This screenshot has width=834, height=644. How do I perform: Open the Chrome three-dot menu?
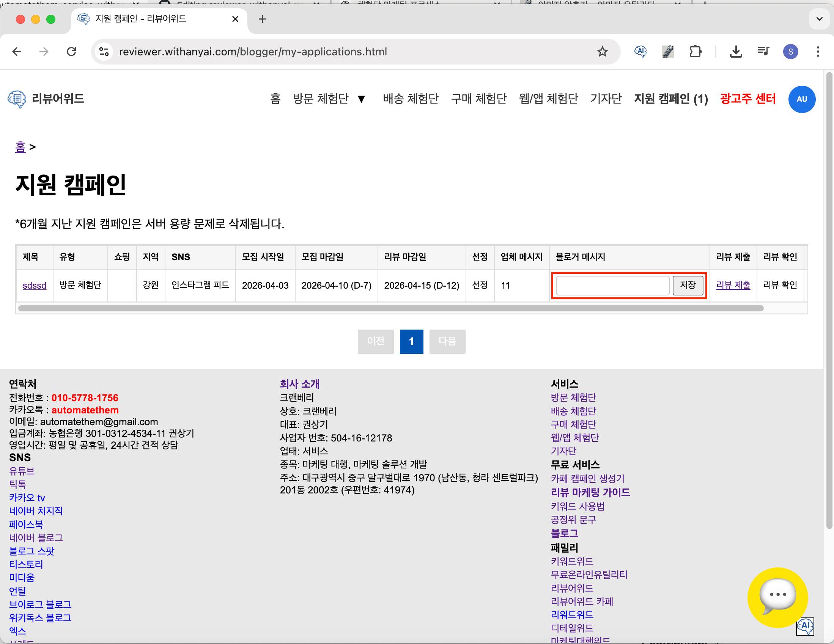[x=818, y=52]
